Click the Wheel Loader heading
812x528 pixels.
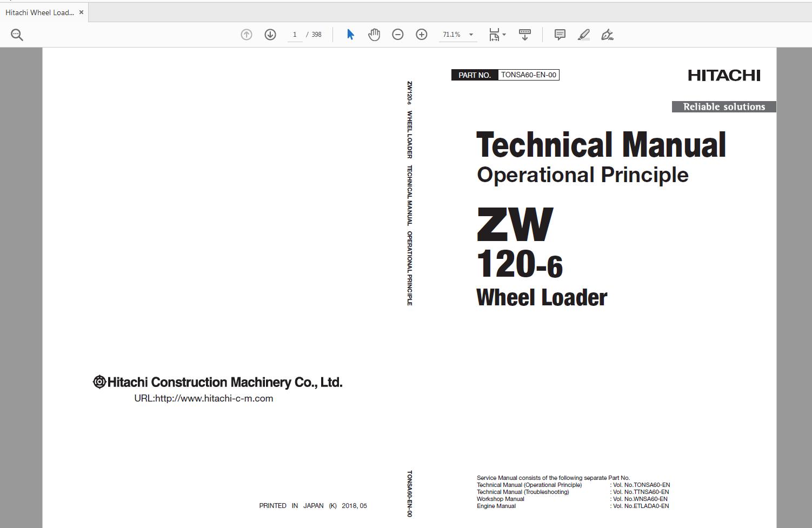(542, 298)
